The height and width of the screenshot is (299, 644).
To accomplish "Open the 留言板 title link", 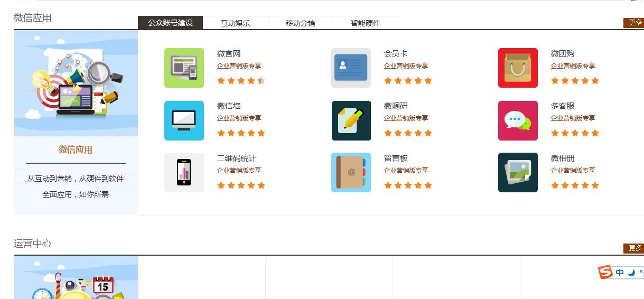I will coord(396,158).
